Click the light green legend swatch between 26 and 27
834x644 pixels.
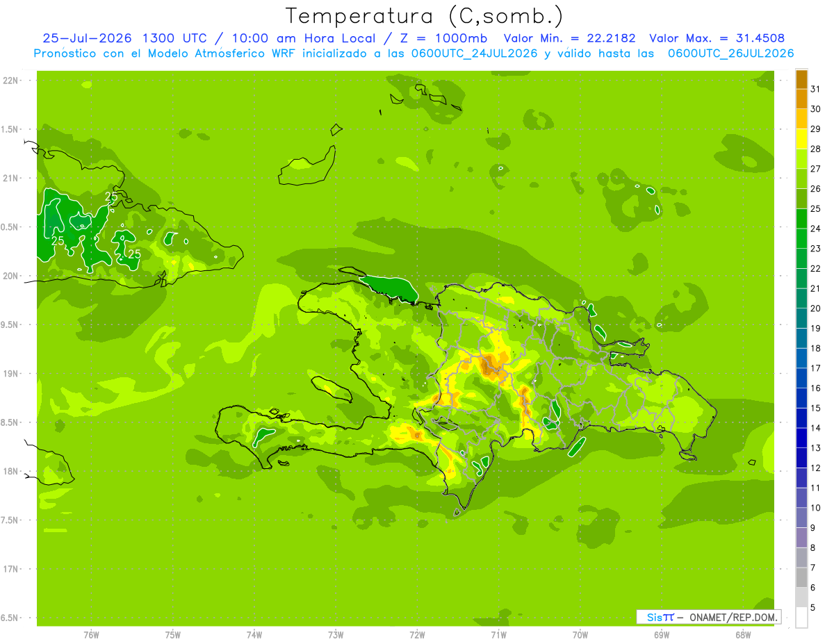[801, 179]
